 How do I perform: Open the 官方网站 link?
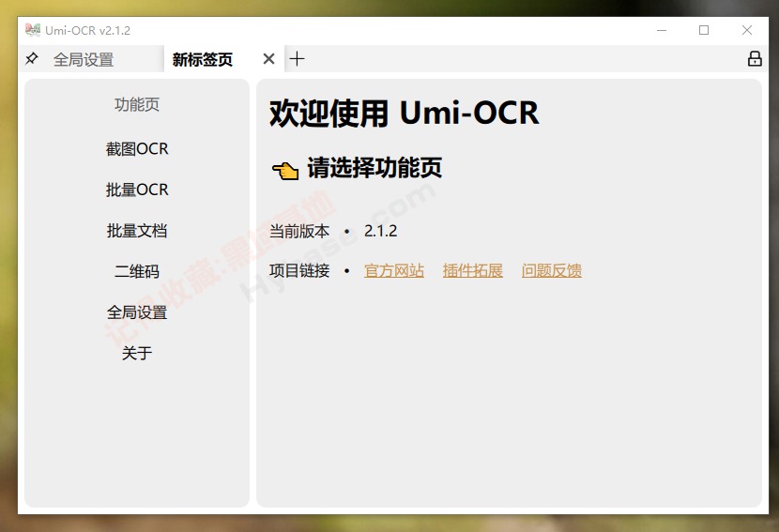click(394, 271)
